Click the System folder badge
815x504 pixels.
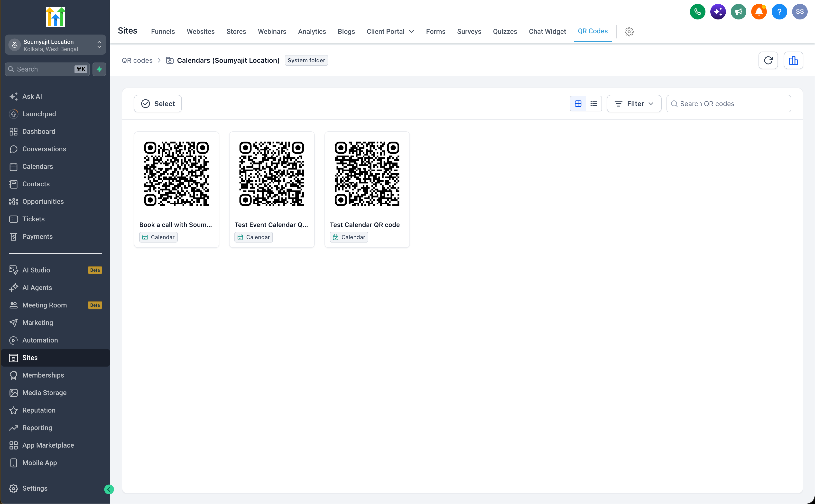coord(306,60)
